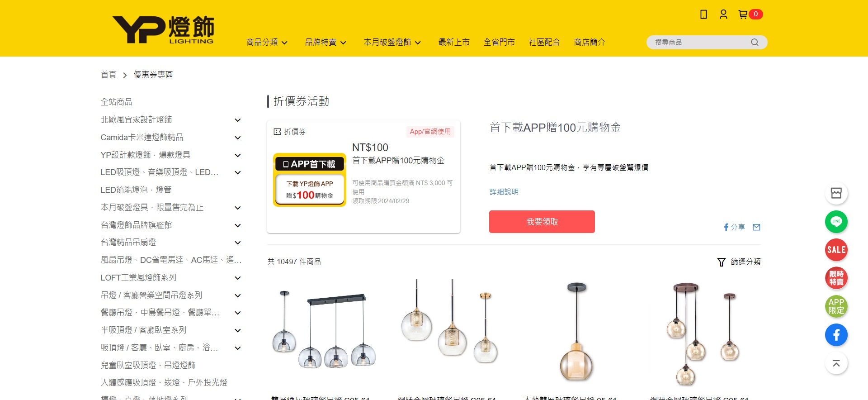868x400 pixels.
Task: Expand the LOFT工業風燈飾系列 category
Action: [238, 278]
